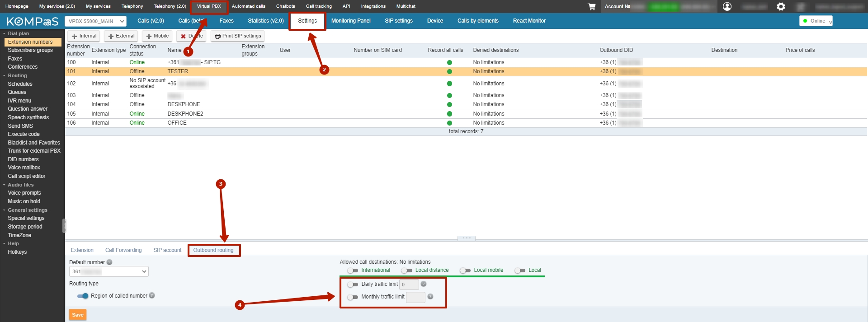
Task: Select extension row named OFFICE
Action: pos(466,123)
